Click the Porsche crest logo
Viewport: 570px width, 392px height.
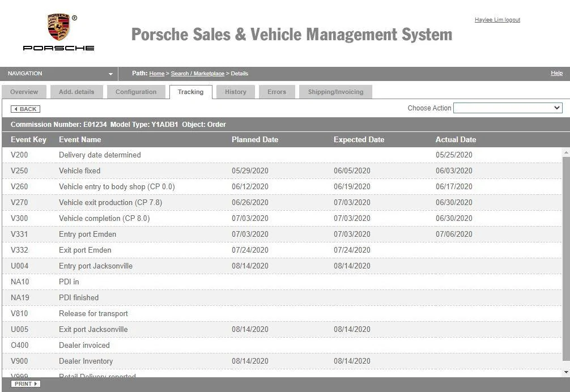point(58,27)
